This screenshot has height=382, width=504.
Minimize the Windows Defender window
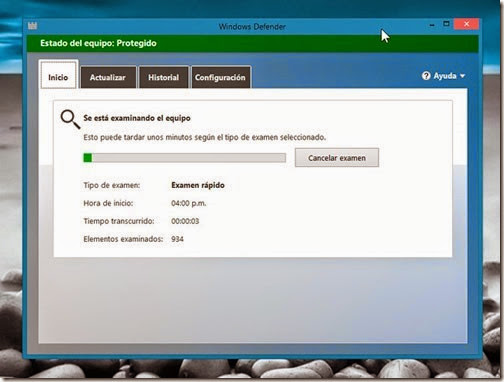[432, 25]
